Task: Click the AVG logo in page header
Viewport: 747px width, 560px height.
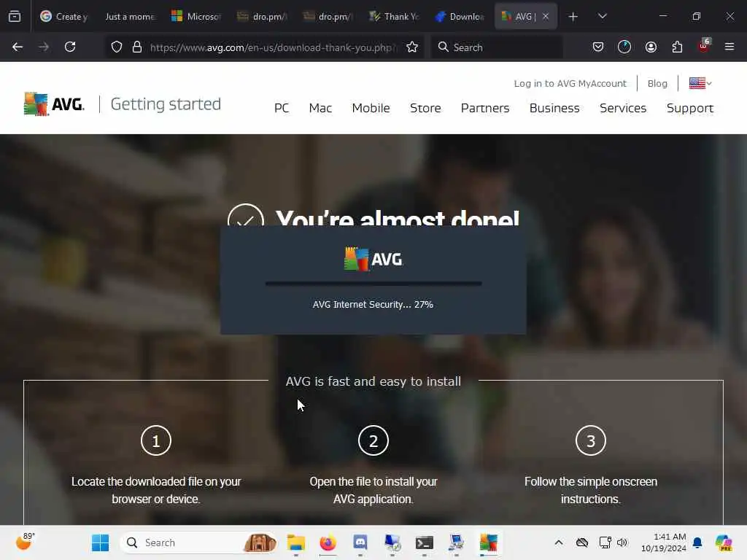Action: (54, 104)
